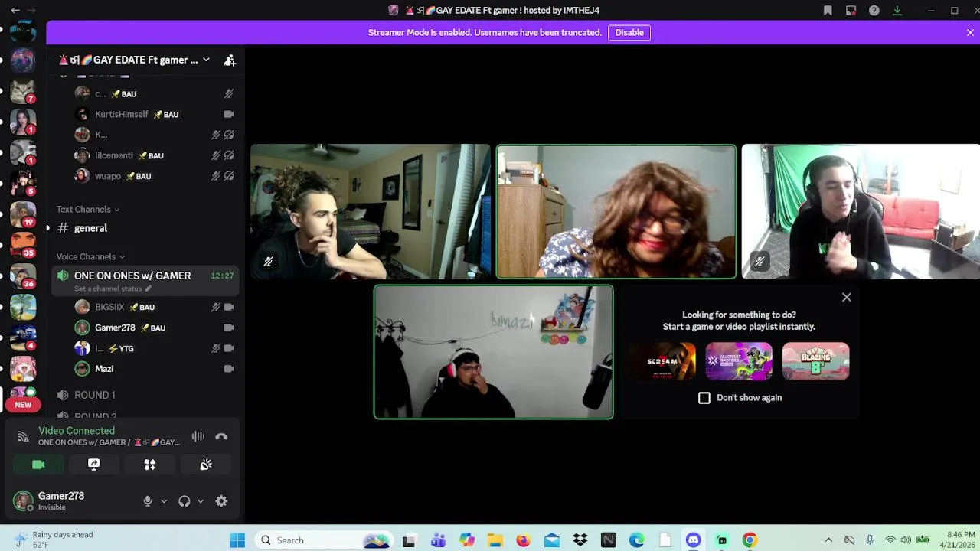Select user BIGSIIX in voice list

tap(109, 307)
